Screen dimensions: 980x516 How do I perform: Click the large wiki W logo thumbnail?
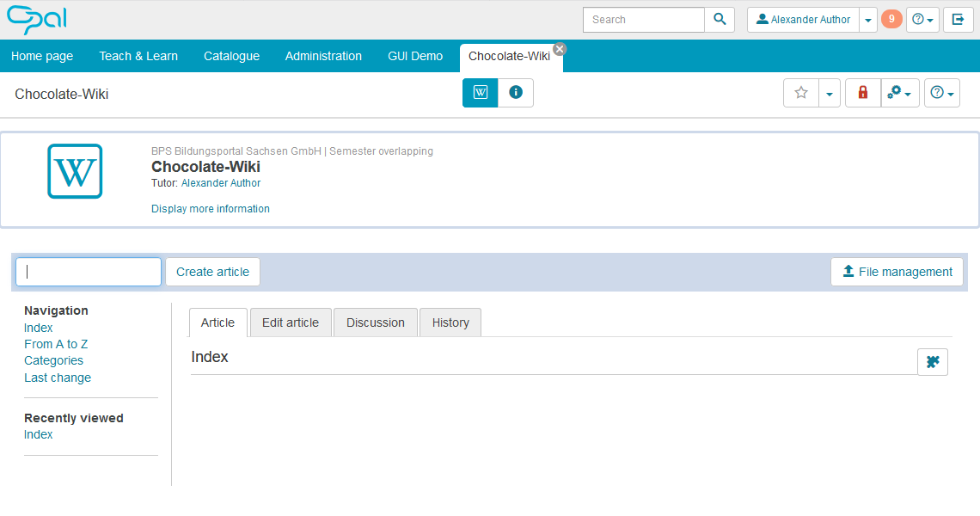[75, 171]
